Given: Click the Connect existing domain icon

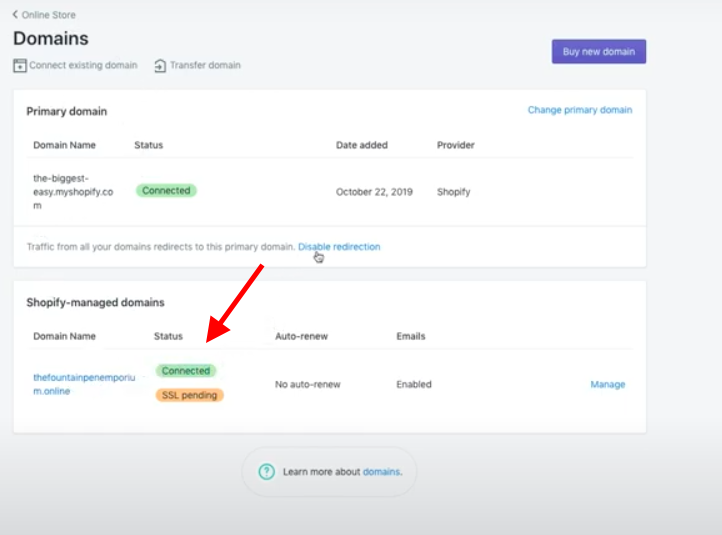Looking at the screenshot, I should pyautogui.click(x=20, y=65).
